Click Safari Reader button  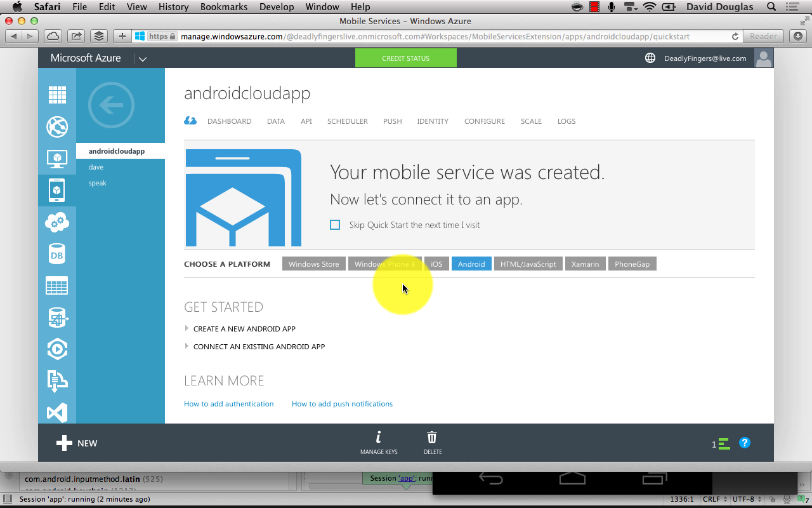pyautogui.click(x=763, y=36)
